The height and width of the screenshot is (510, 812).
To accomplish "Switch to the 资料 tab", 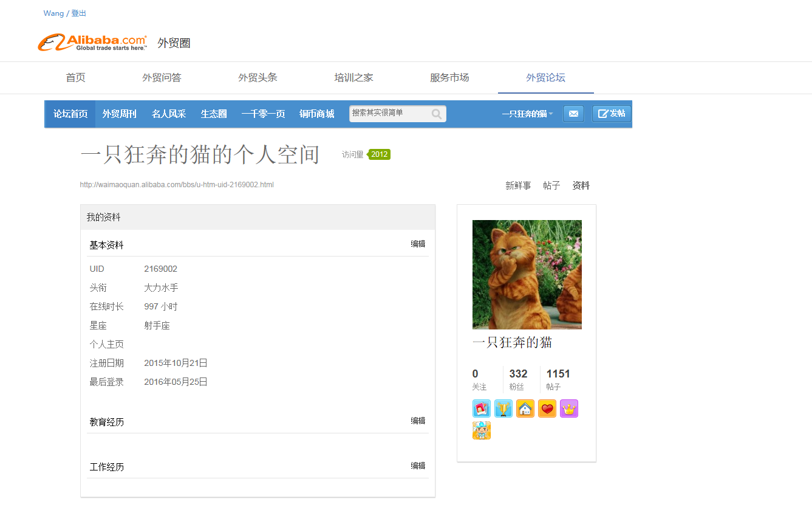I will tap(581, 186).
